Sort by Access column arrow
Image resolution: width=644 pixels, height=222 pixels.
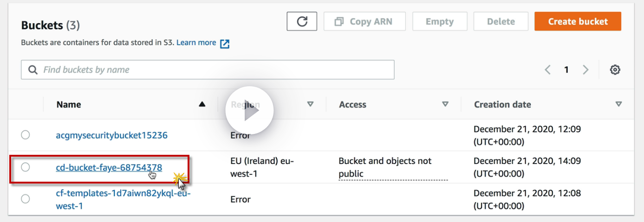445,104
